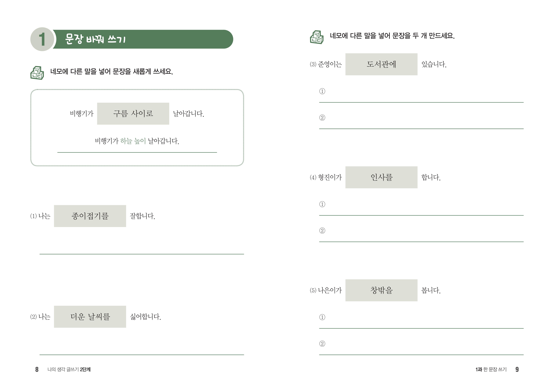Click the gray box labeled 더운 날씨를
554x392 pixels.
point(90,317)
